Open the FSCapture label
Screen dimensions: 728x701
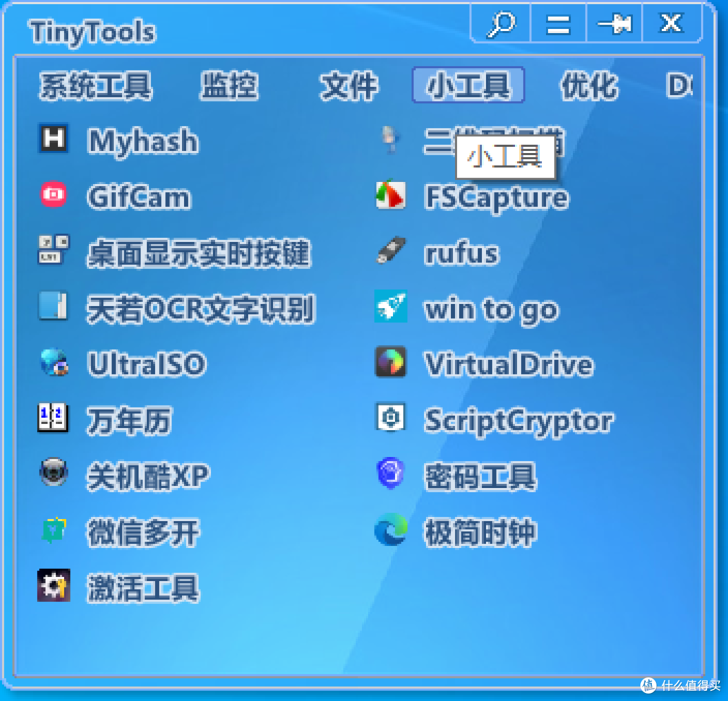[496, 198]
